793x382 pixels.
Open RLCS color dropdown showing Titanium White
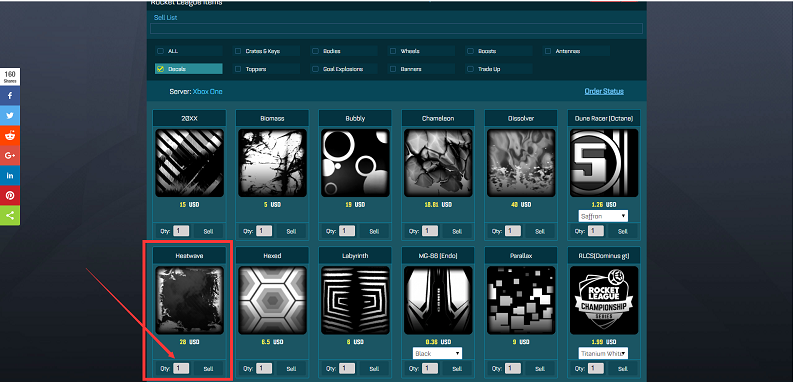pyautogui.click(x=603, y=354)
